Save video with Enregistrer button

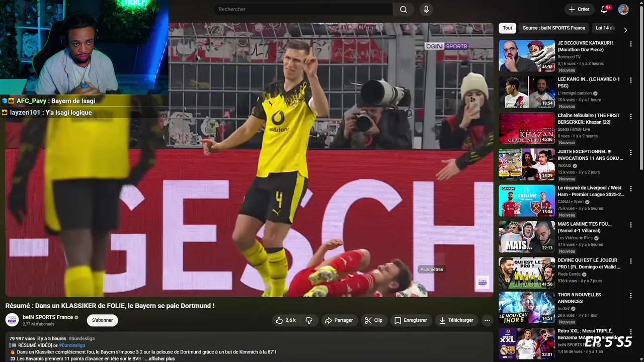[411, 320]
